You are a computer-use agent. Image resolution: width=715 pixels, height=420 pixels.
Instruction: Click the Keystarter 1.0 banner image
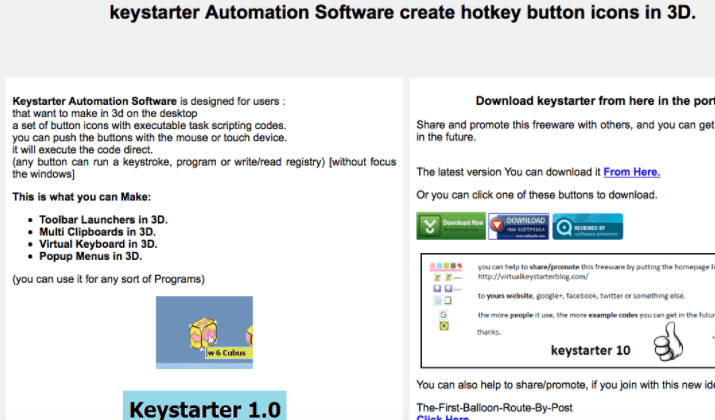click(205, 405)
